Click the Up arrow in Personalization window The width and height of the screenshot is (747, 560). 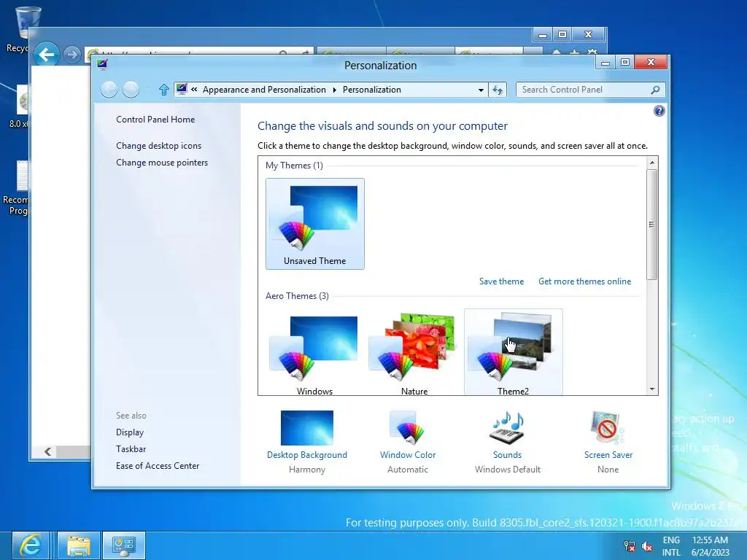coord(164,90)
